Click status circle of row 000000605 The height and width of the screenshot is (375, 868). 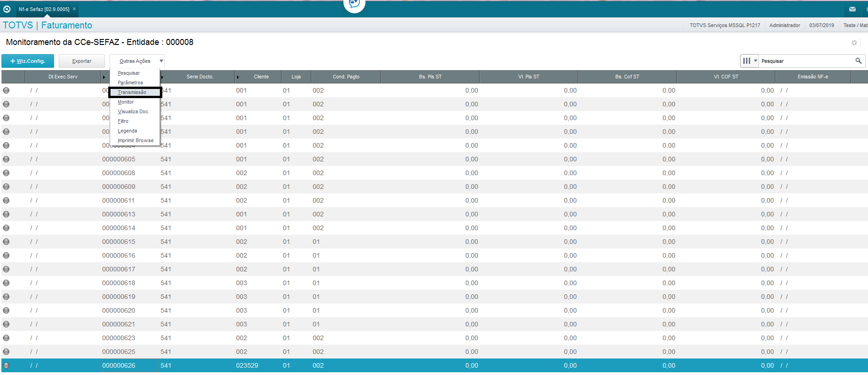(6, 159)
